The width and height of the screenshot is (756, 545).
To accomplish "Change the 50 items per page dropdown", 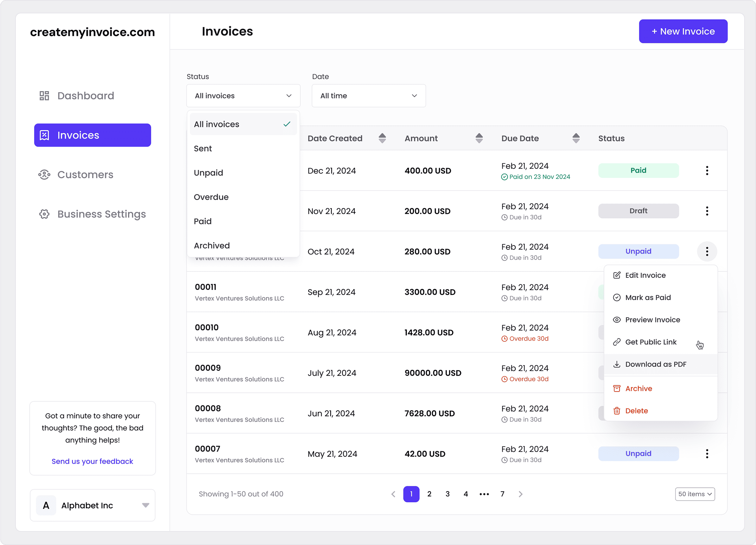I will click(695, 494).
